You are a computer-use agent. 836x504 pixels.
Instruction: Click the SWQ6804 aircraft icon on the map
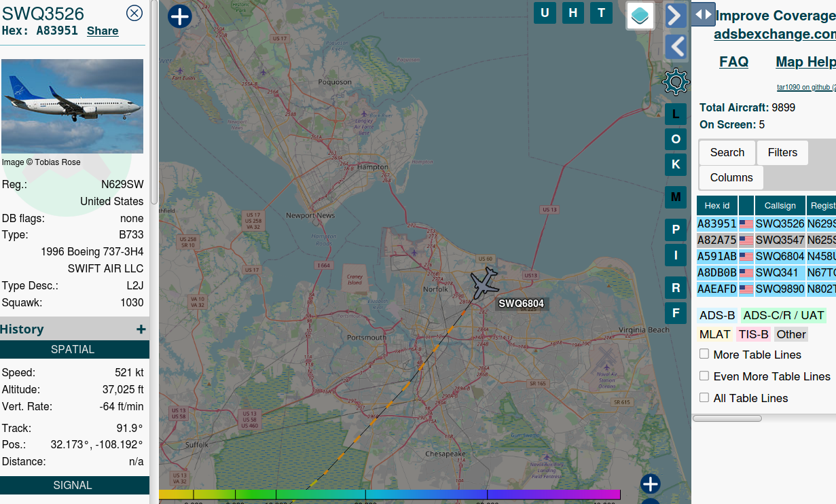[485, 282]
